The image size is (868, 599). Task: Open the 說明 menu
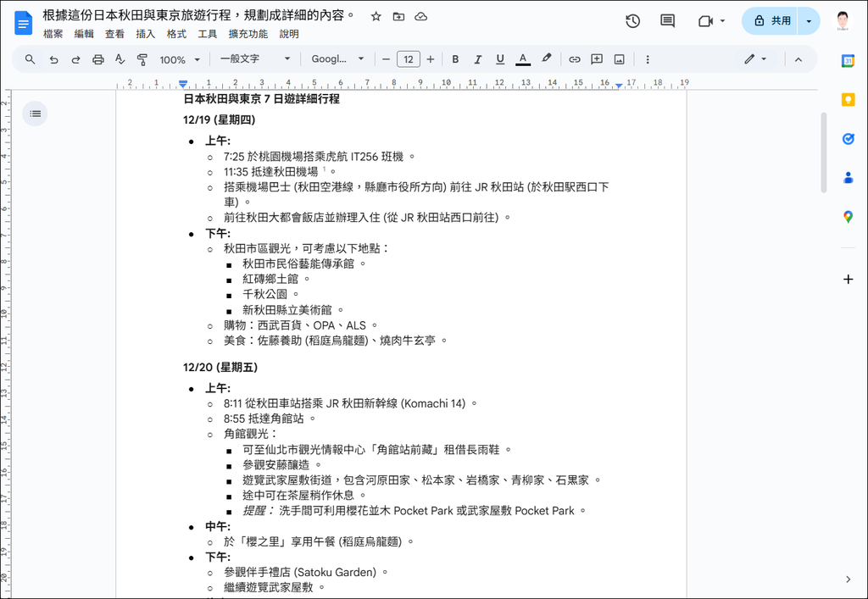tap(289, 34)
